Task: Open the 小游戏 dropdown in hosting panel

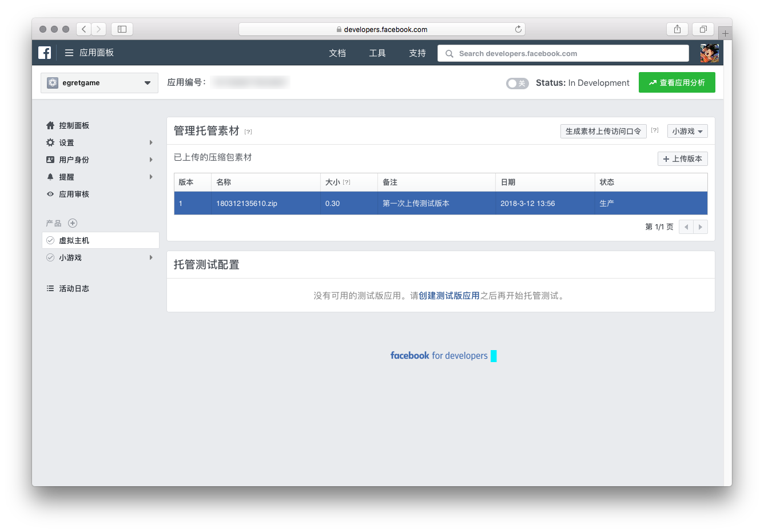Action: click(x=687, y=131)
